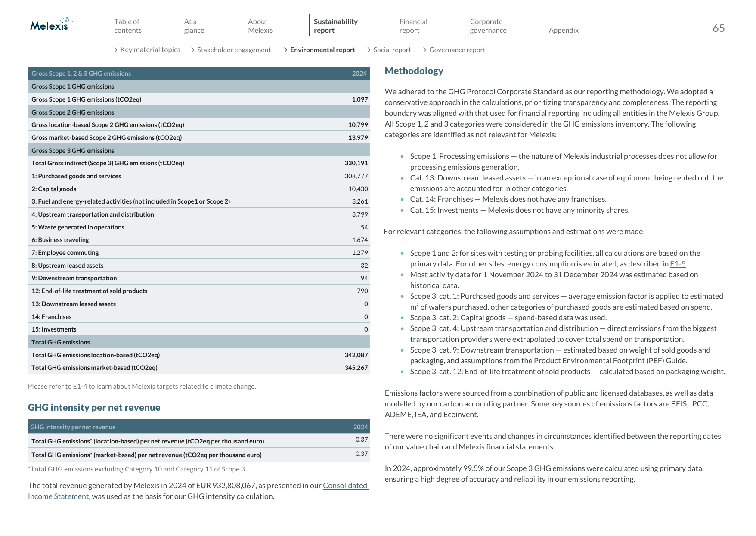Click row '8: Upstream leased assets'
Image resolution: width=756 pixels, height=536 pixels.
coord(199,265)
